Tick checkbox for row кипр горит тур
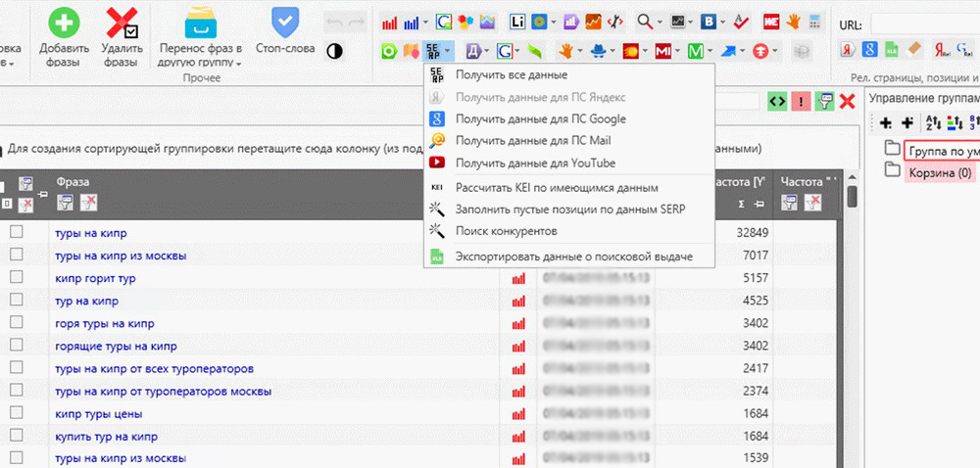The width and height of the screenshot is (980, 468). [17, 278]
